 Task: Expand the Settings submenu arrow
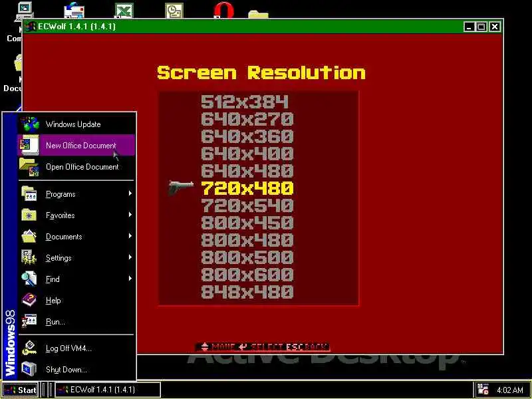click(130, 257)
